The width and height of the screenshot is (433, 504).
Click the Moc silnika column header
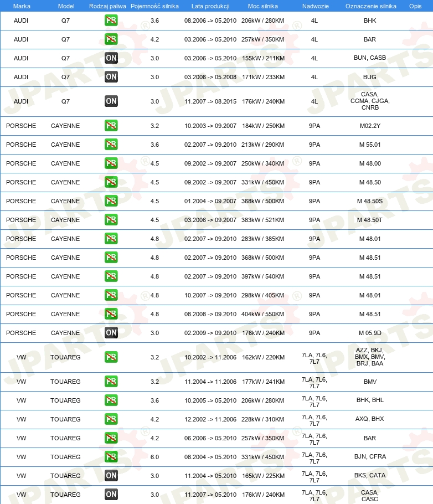pyautogui.click(x=263, y=6)
